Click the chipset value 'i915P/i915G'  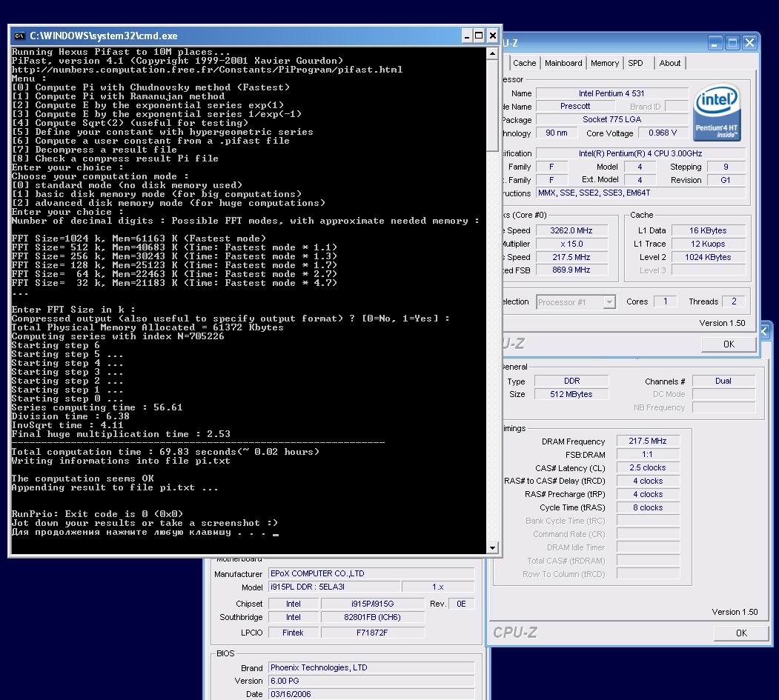click(373, 604)
